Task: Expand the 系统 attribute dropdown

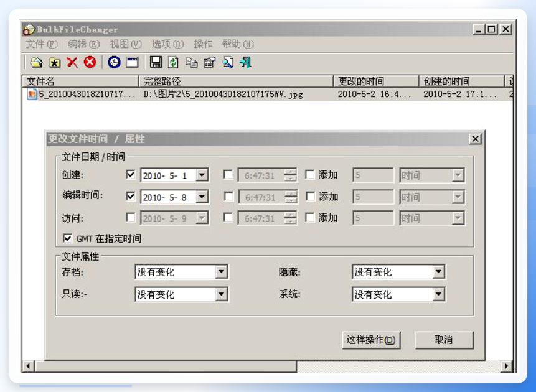Action: 438,294
